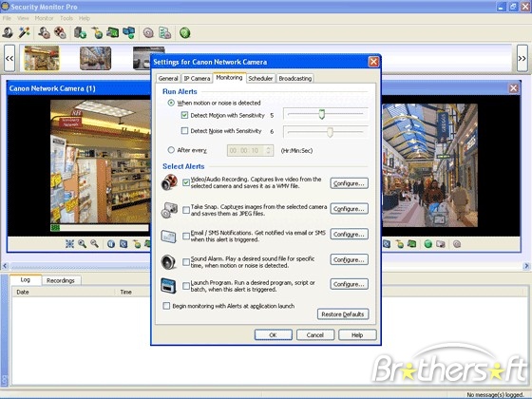This screenshot has width=532, height=399.
Task: Switch to the IP Camera tab
Action: tap(197, 78)
